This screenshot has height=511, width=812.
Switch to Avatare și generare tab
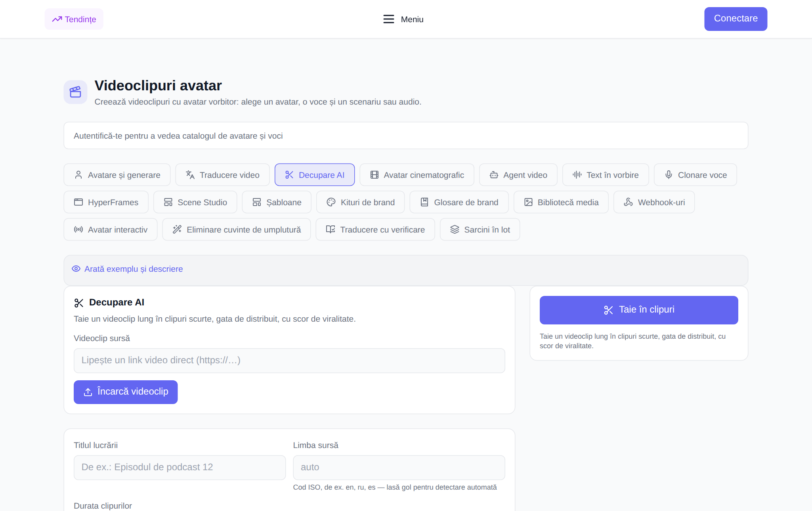117,175
